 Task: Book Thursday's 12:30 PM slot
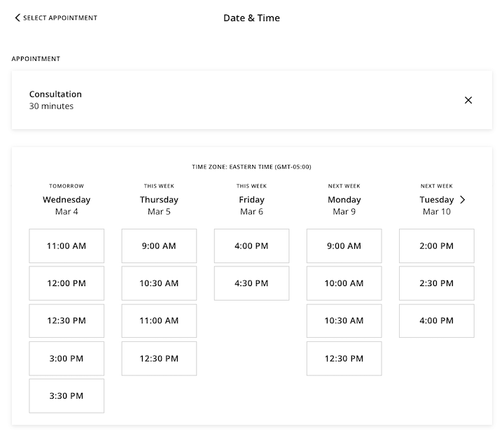pyautogui.click(x=159, y=359)
